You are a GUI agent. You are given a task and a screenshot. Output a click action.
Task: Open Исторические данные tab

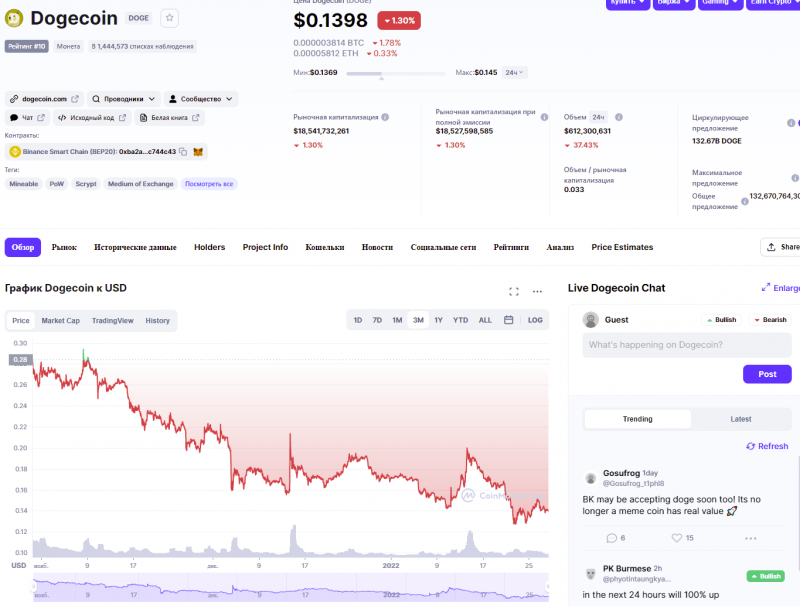coord(135,247)
